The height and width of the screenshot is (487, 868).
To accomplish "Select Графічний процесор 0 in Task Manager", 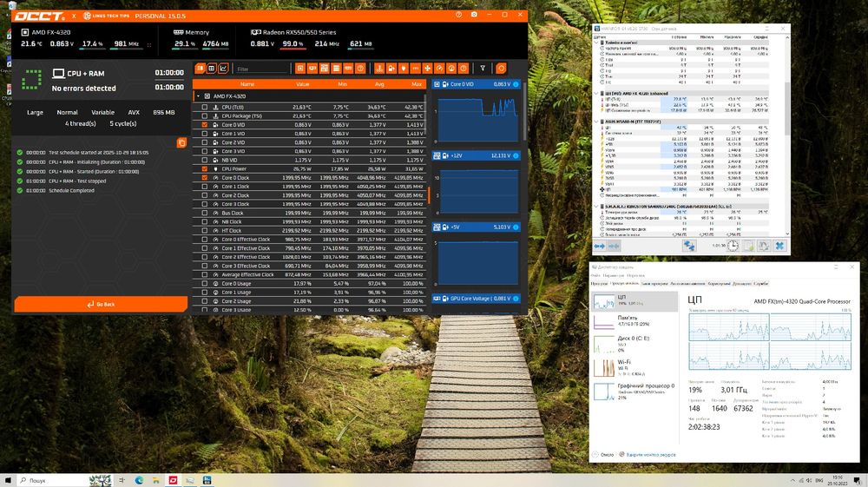I will (635, 392).
